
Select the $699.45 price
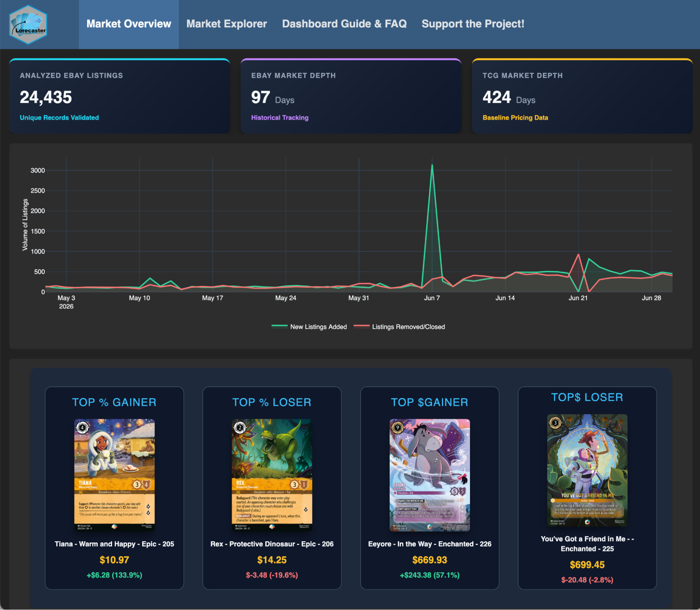pos(587,565)
